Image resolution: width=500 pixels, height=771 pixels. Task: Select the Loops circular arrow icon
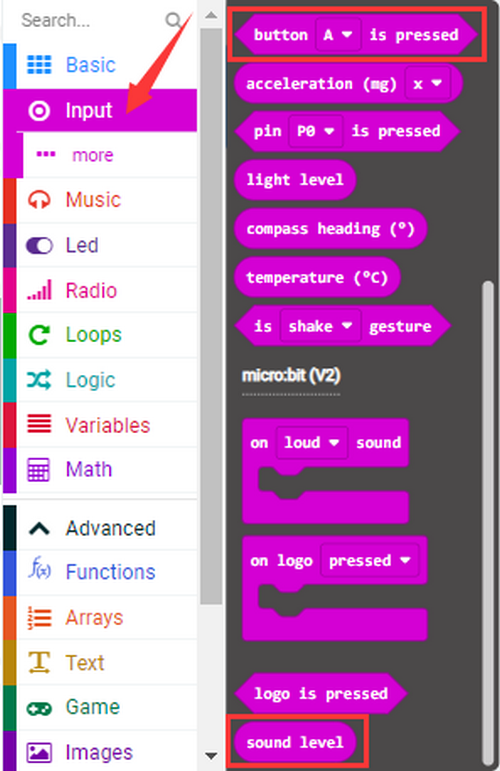pos(39,335)
